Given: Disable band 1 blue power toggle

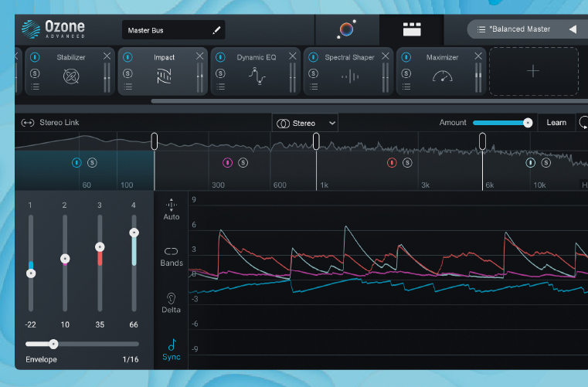Looking at the screenshot, I should point(76,163).
